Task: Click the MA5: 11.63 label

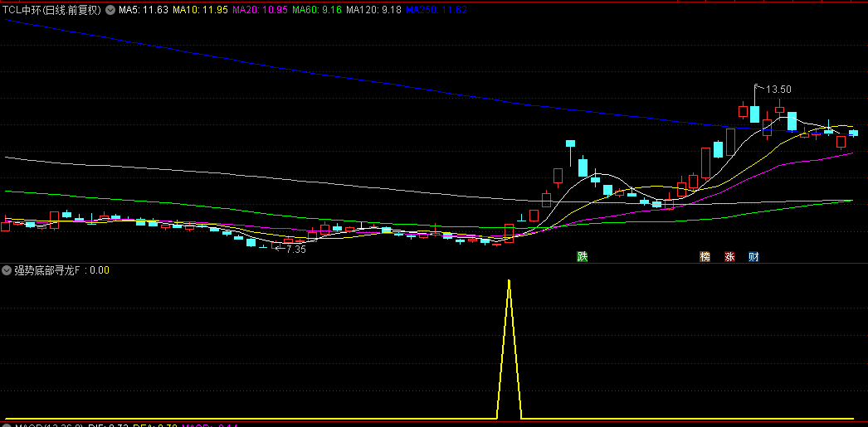Action: click(x=144, y=9)
